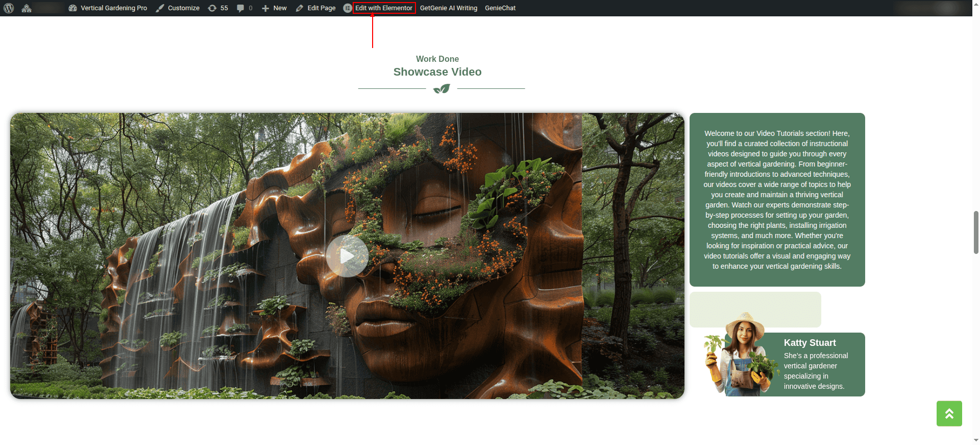Screen dimensions: 980x445
Task: Click the scroll-to-top green button
Action: point(949,413)
